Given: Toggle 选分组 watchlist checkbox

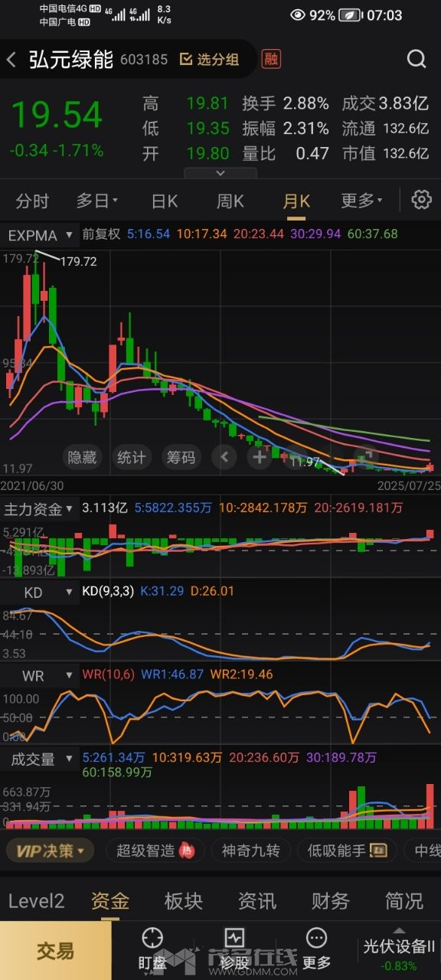Looking at the screenshot, I should 209,60.
